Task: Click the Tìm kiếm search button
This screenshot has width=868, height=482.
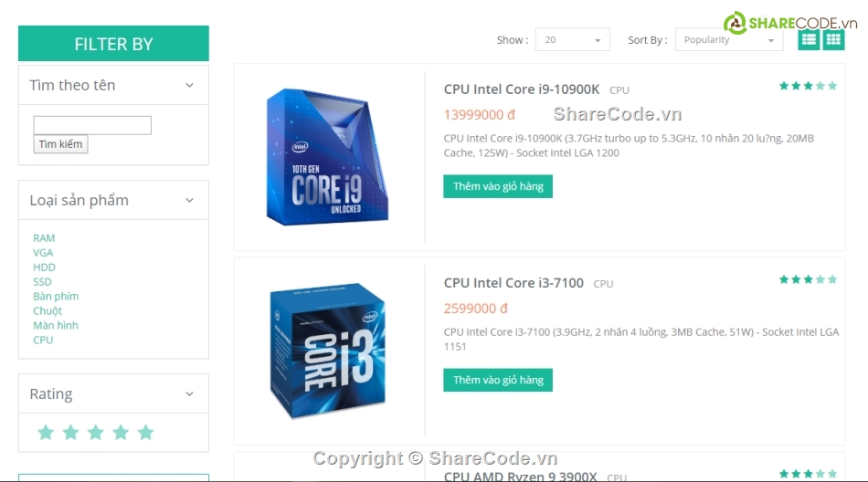Action: [x=60, y=144]
